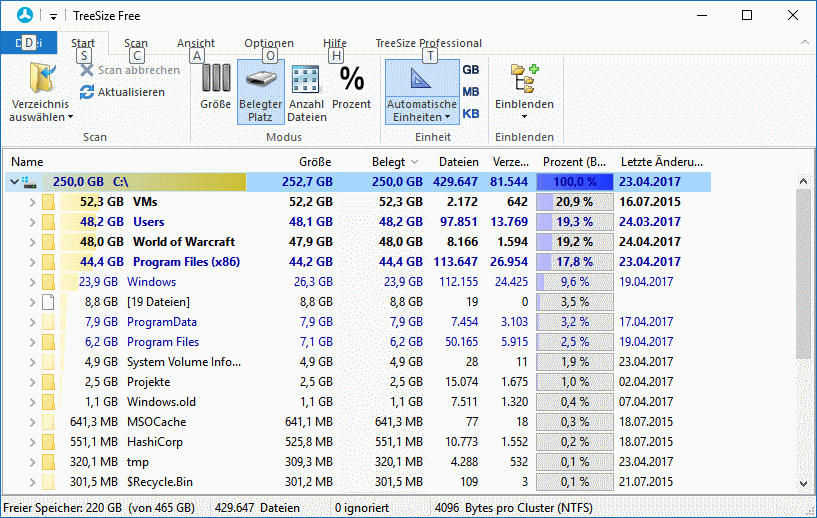Viewport: 817px width, 518px height.
Task: Open the Optionen ribbon tab
Action: [269, 43]
